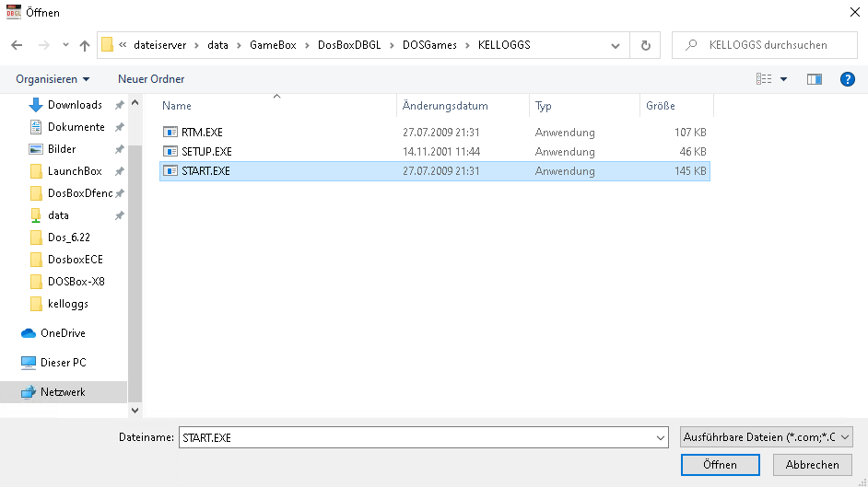
Task: Open the kelloggs sidebar folder
Action: point(67,304)
